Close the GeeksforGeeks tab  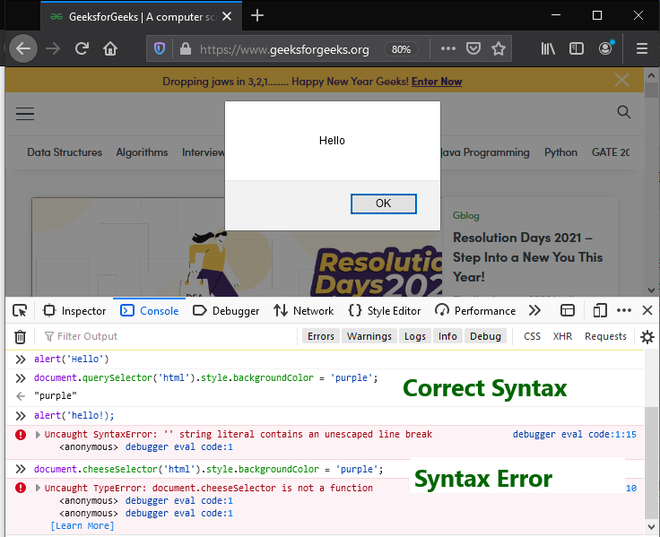click(x=227, y=16)
